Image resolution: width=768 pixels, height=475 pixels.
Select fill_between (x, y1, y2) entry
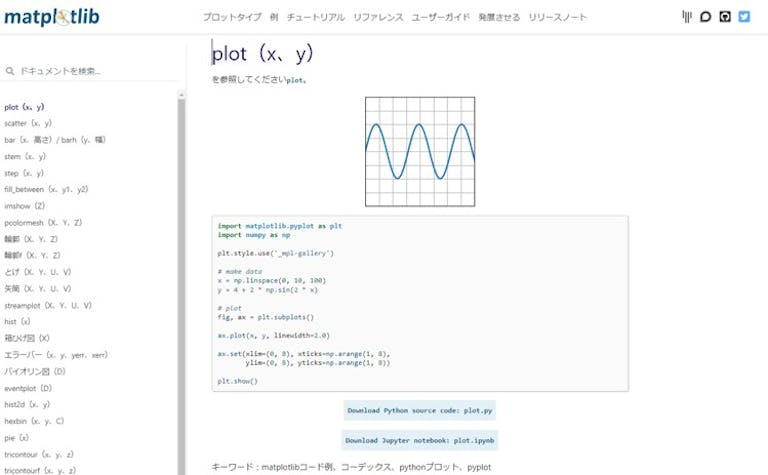46,190
